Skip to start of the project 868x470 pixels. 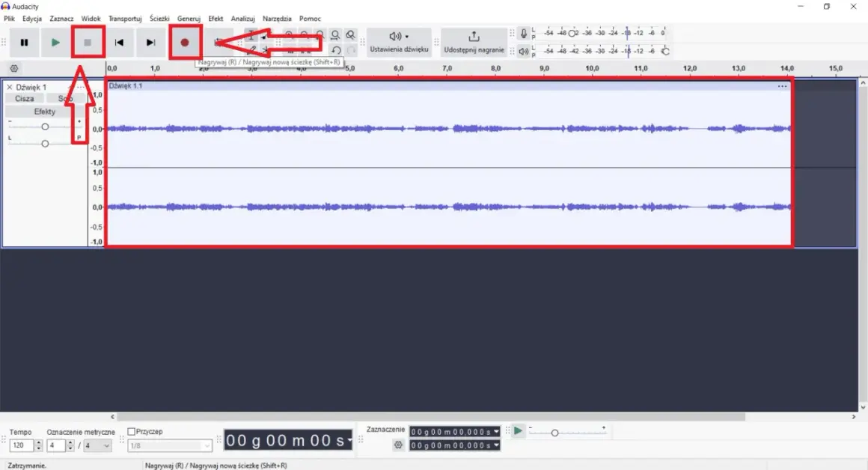119,43
